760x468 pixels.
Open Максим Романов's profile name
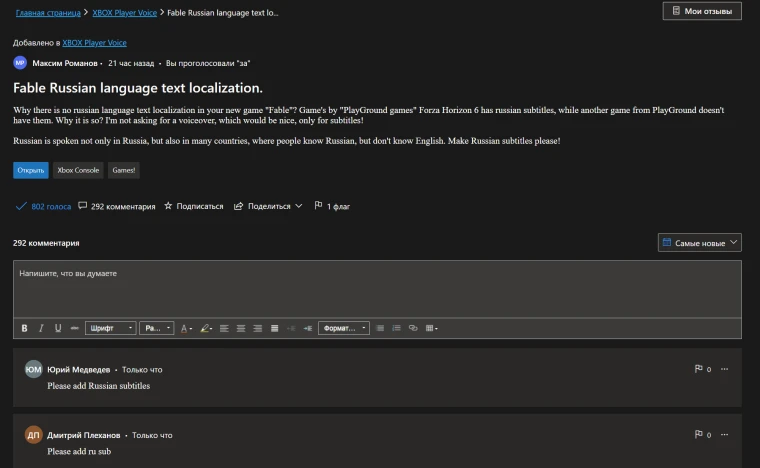click(65, 63)
